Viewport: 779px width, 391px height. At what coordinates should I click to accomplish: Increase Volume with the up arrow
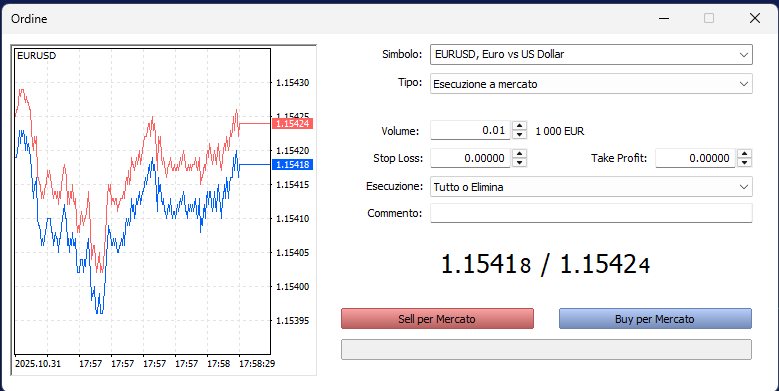pyautogui.click(x=519, y=126)
